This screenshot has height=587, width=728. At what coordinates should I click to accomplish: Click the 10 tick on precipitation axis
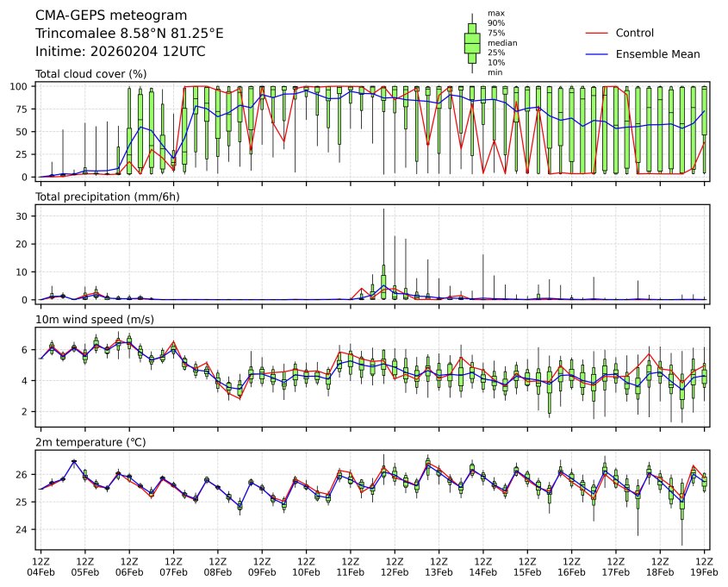tap(22, 272)
